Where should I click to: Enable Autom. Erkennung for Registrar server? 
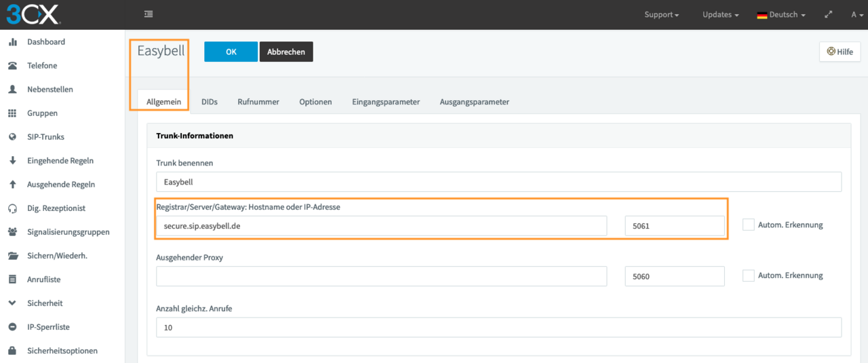pos(749,225)
